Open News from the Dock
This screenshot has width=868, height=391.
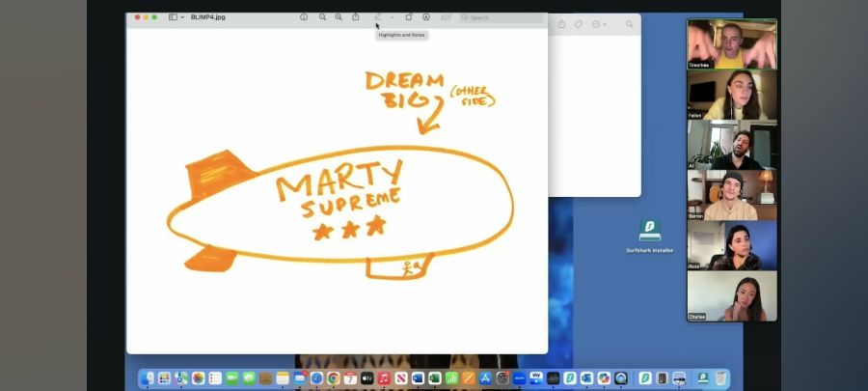[x=401, y=378]
